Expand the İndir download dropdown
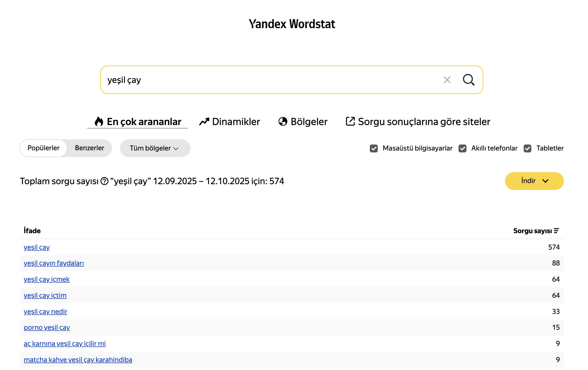Screen dimensions: 588x370 click(x=534, y=181)
